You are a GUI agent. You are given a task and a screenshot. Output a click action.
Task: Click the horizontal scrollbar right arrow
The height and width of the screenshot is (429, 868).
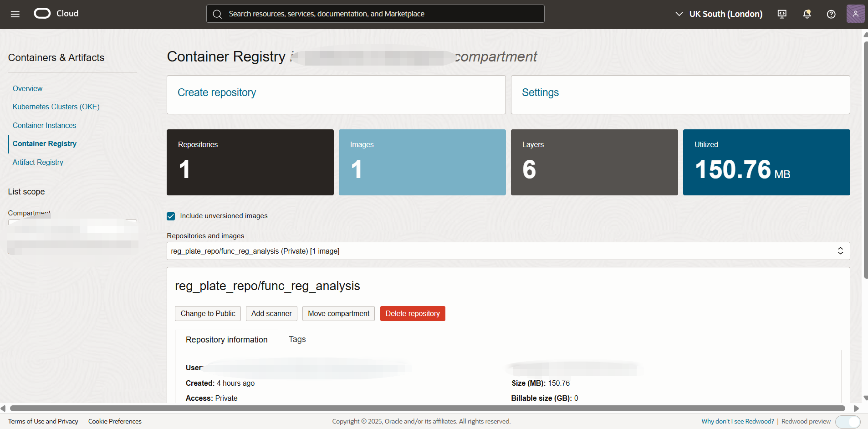[856, 409]
